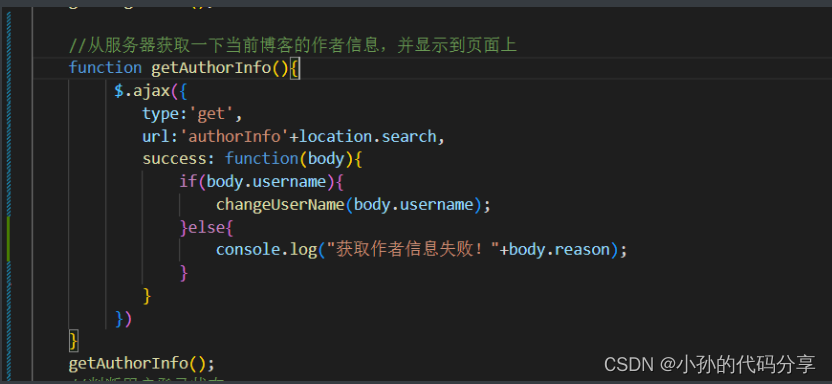Click body.reason in the log statement

[x=559, y=249]
